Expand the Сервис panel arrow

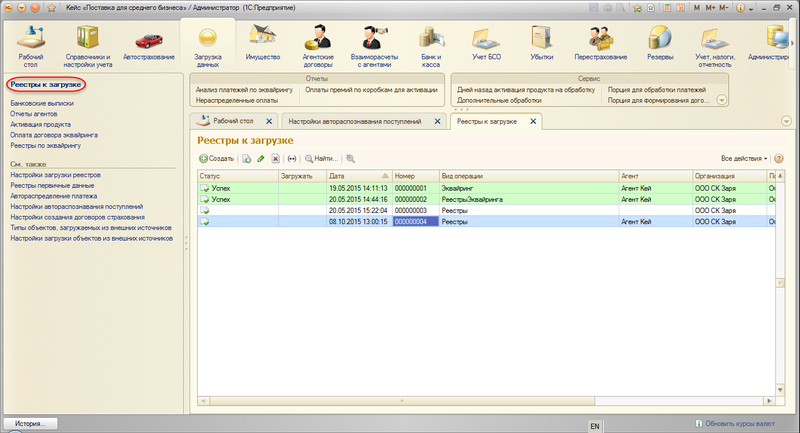[722, 100]
